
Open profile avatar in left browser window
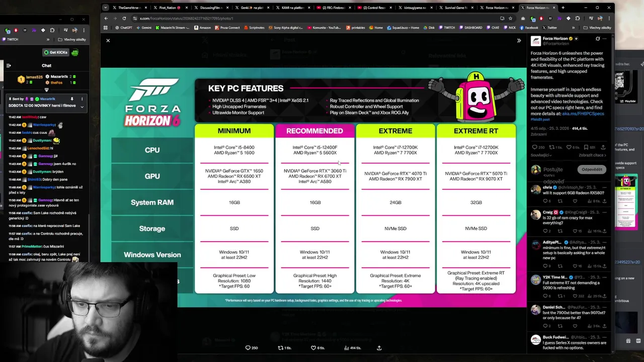[x=74, y=30]
